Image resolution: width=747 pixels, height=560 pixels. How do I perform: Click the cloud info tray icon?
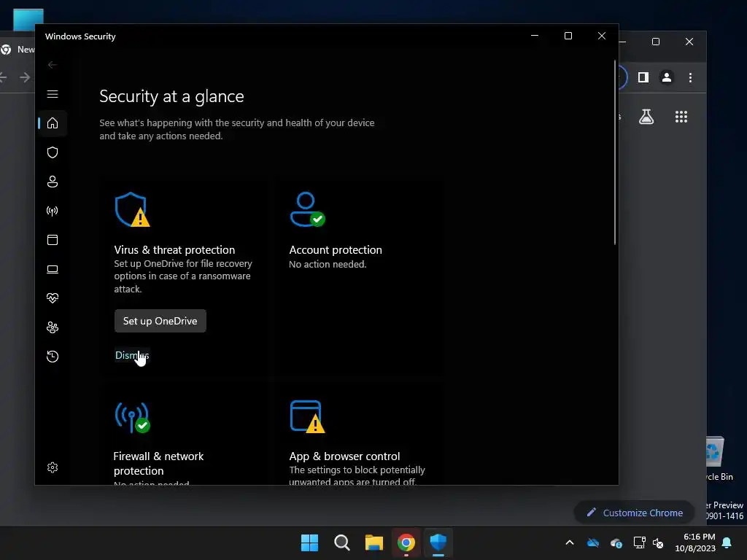(x=616, y=542)
